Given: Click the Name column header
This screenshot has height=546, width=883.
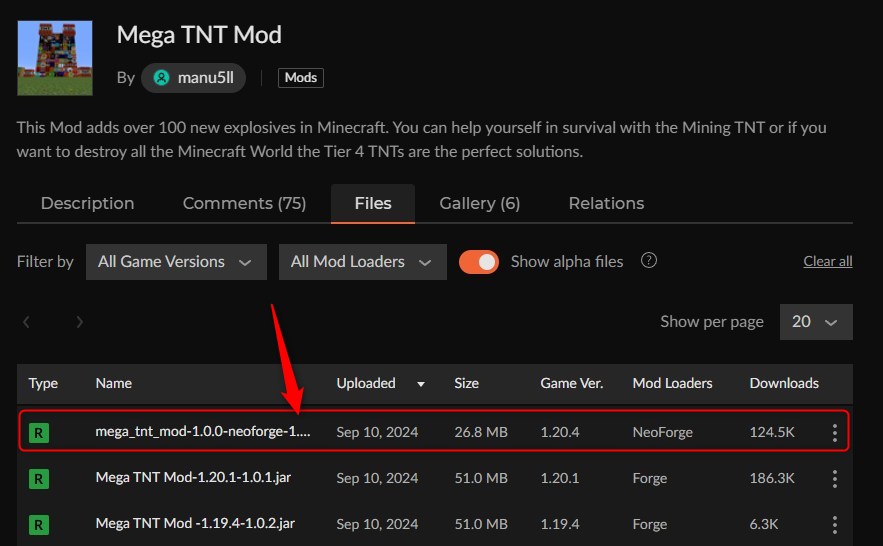Looking at the screenshot, I should coord(114,383).
